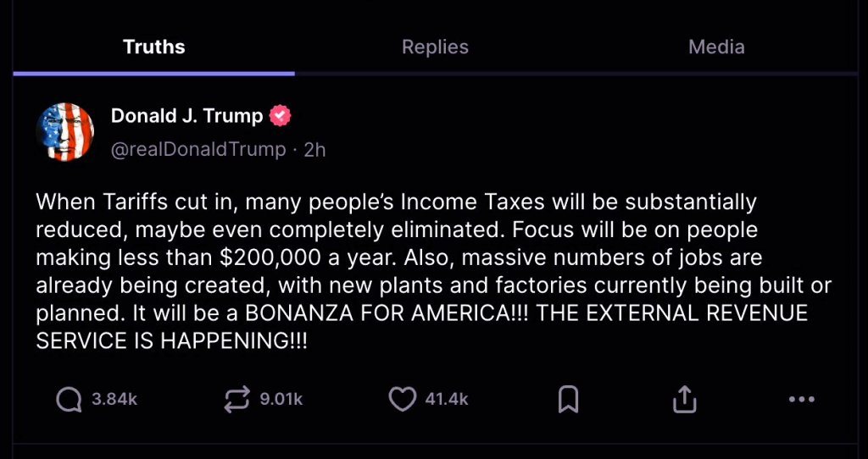This screenshot has height=459, width=868.
Task: Click the flag-themed profile avatar
Action: (x=65, y=132)
